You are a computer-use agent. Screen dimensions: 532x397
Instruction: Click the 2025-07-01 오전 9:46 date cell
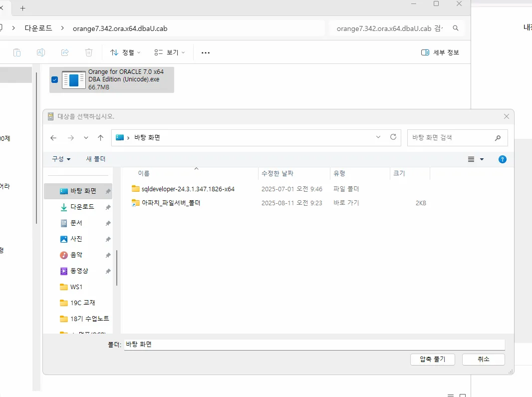click(292, 189)
